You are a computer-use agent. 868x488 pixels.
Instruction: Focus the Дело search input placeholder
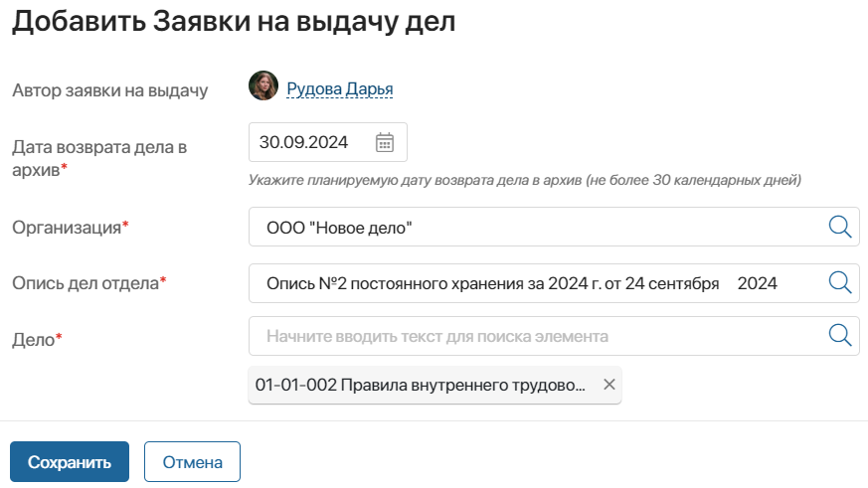(x=537, y=336)
